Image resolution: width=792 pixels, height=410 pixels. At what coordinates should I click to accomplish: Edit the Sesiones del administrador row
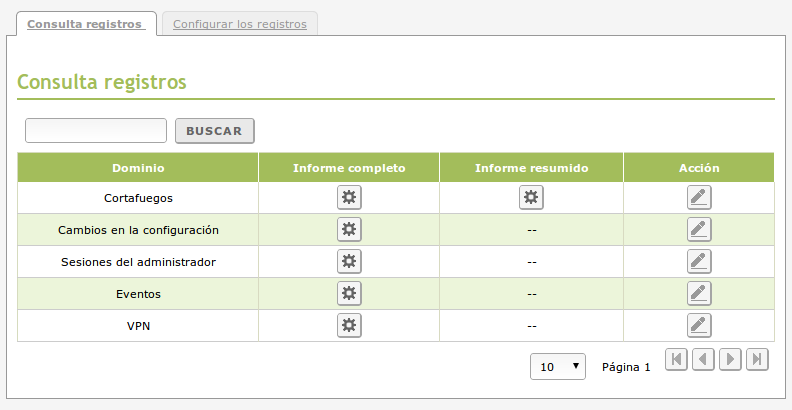pyautogui.click(x=699, y=261)
